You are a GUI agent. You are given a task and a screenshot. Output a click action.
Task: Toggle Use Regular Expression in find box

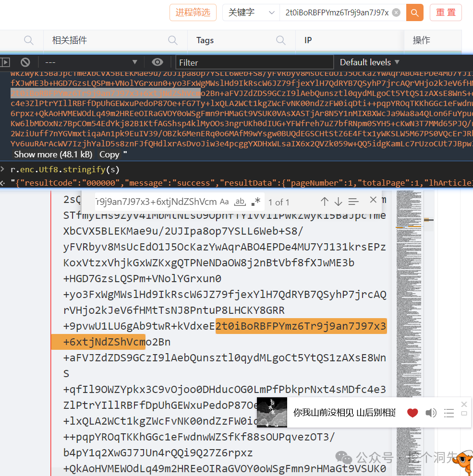click(x=256, y=202)
